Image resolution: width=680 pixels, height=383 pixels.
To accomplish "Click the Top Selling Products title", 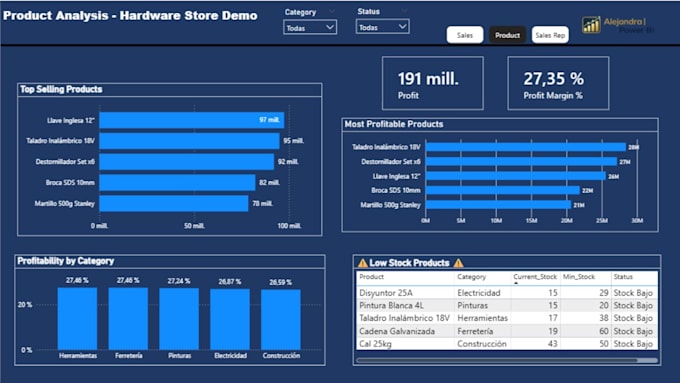I will click(61, 89).
